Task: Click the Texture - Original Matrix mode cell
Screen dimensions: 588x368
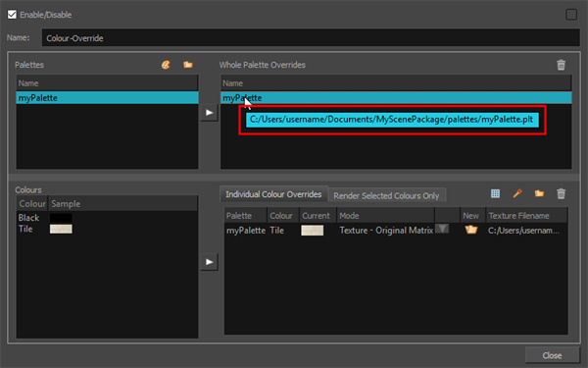Action: (x=386, y=231)
